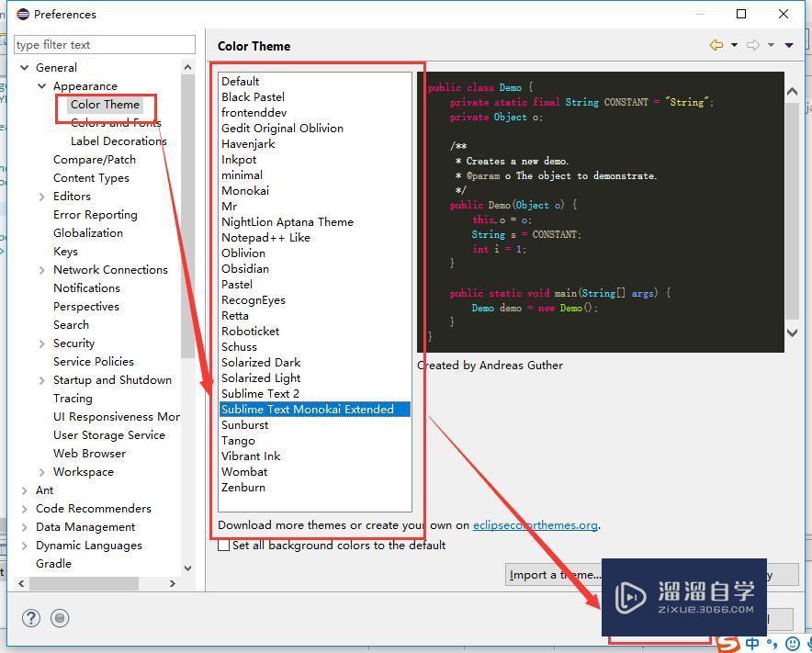Click the type filter text field
The width and height of the screenshot is (812, 653).
click(105, 44)
